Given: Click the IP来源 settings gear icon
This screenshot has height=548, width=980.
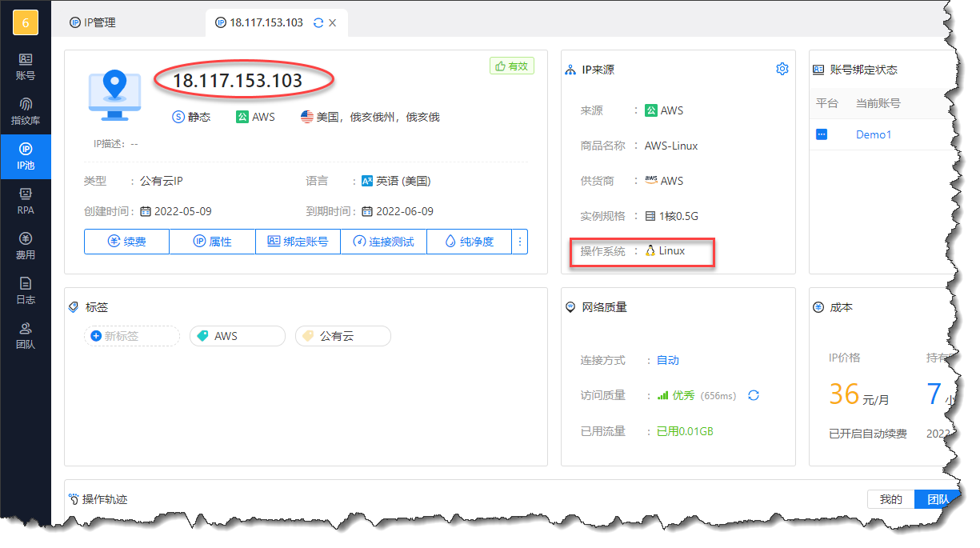Looking at the screenshot, I should (782, 70).
